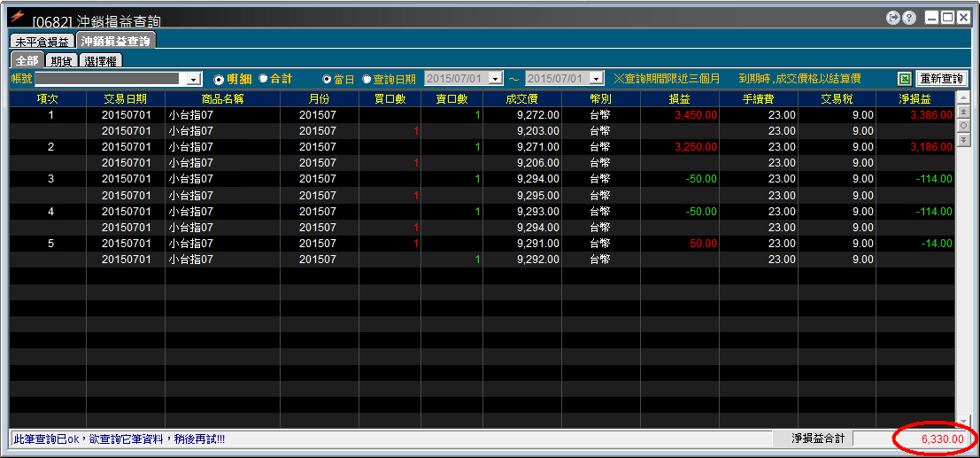Click the 月份 column header

320,99
